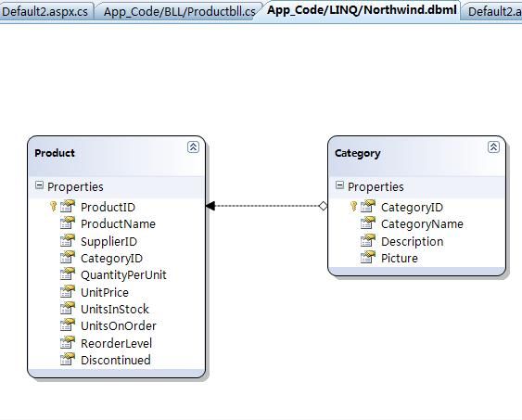Select the UnitsOnOrder property text
Viewport: 522px width, 420px height.
click(119, 325)
